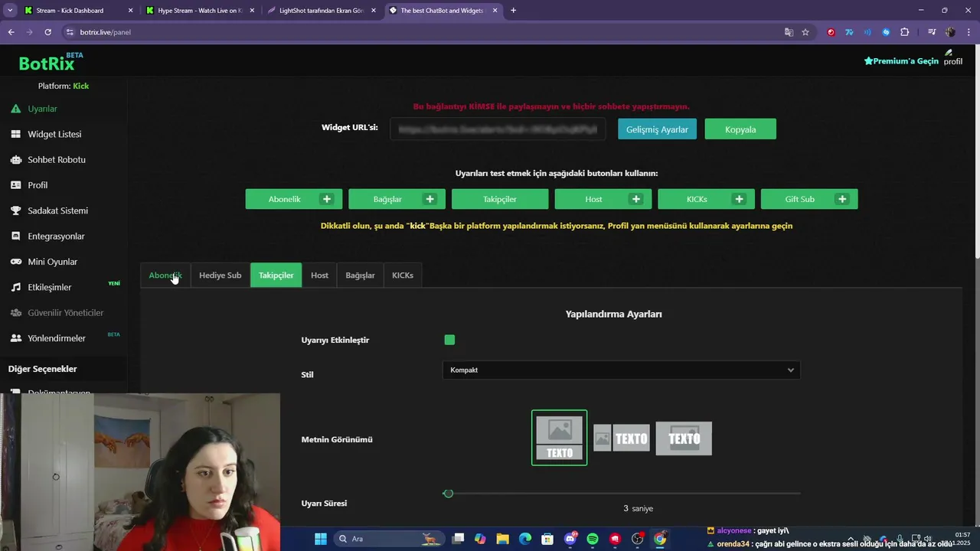Screen dimensions: 980x551
Task: Click the Premium star icon
Action: pos(868,61)
